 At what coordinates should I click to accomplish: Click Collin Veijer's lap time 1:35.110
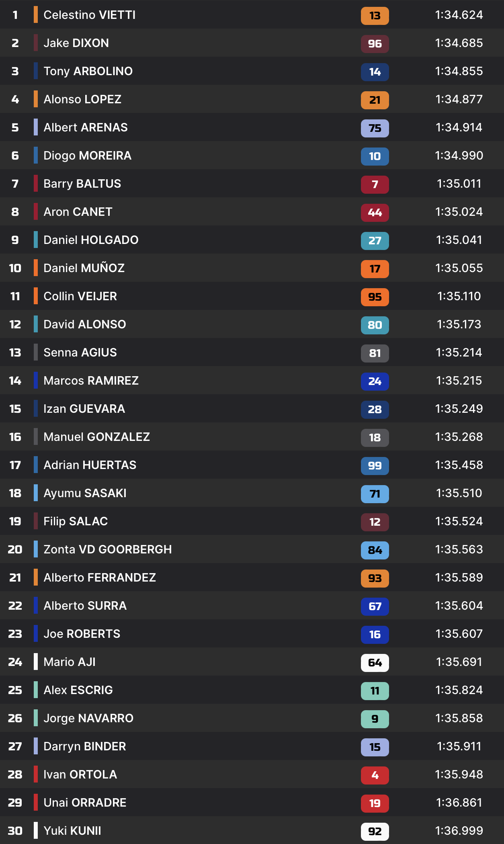click(459, 296)
